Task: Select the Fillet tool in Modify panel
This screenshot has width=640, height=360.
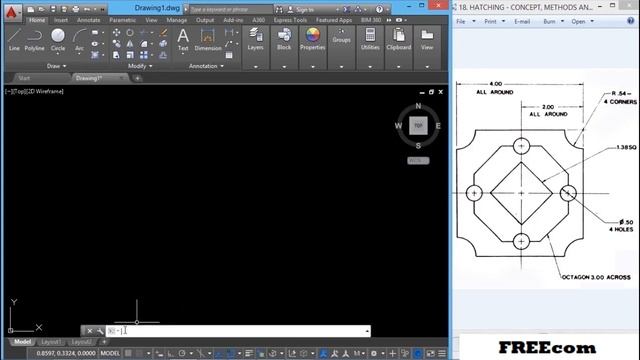Action: click(144, 44)
